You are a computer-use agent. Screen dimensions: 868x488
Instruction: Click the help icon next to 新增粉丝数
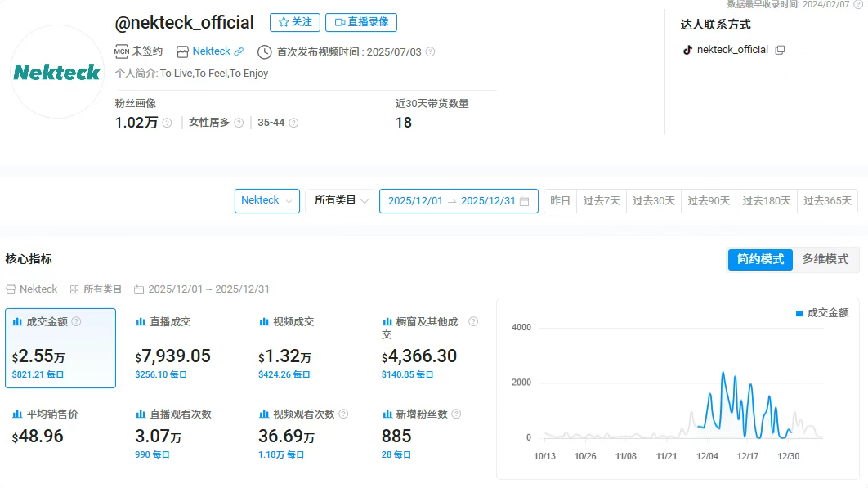click(x=456, y=414)
